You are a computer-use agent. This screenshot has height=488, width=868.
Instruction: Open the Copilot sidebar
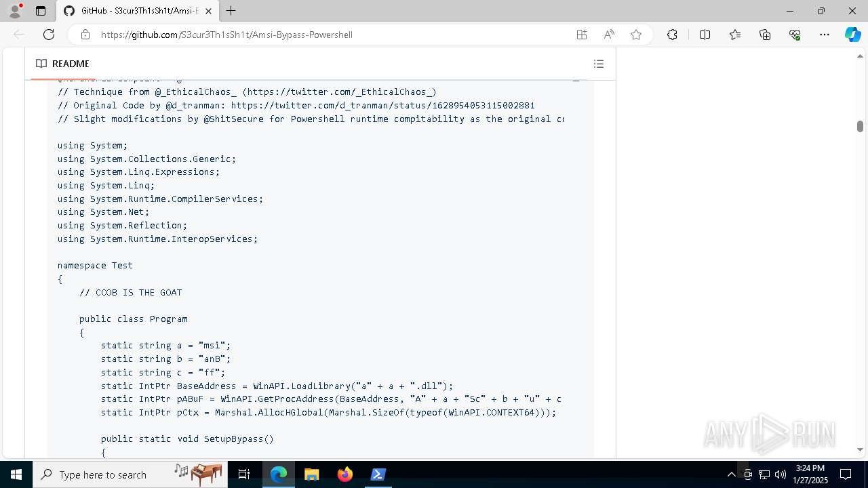[852, 35]
